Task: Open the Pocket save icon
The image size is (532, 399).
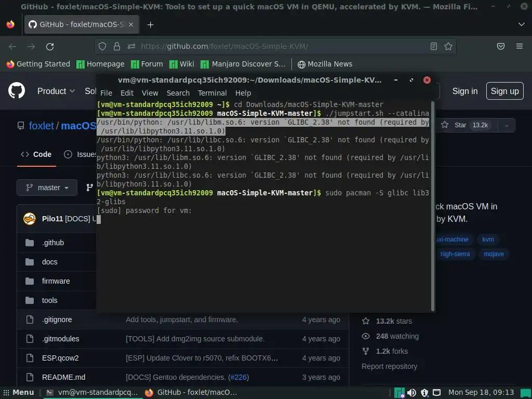Action: click(x=500, y=46)
